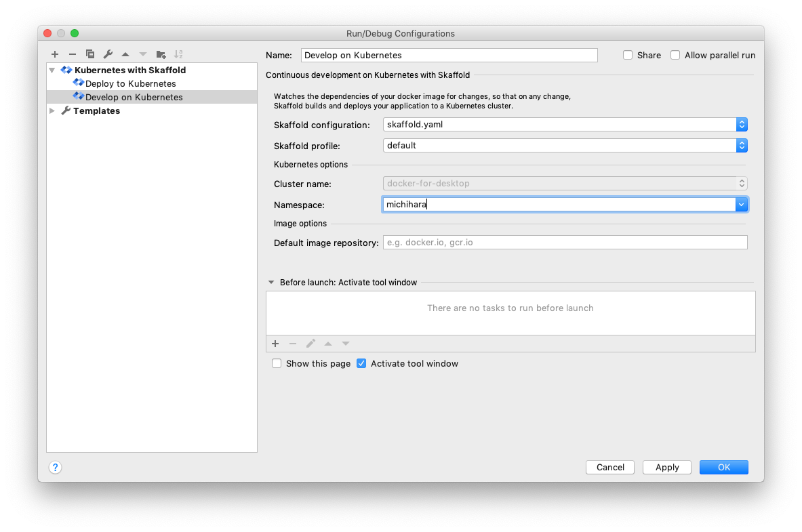Add a before-launch task with the plus icon
Screen dimensions: 802x532
coord(275,344)
